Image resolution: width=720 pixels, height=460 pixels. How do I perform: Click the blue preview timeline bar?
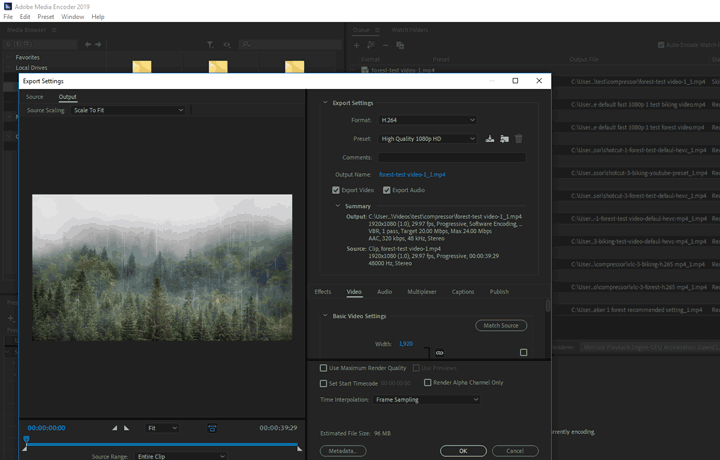162,444
